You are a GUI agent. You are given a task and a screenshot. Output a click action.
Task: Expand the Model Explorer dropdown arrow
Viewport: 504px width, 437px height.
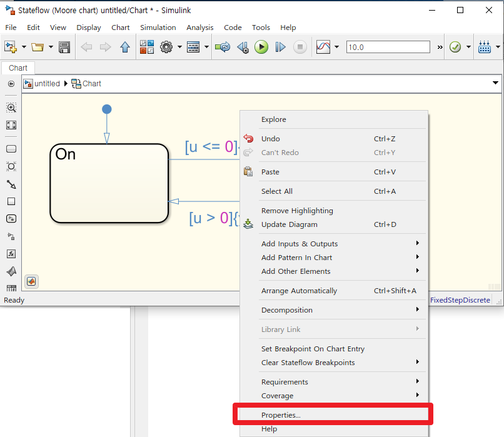(207, 48)
